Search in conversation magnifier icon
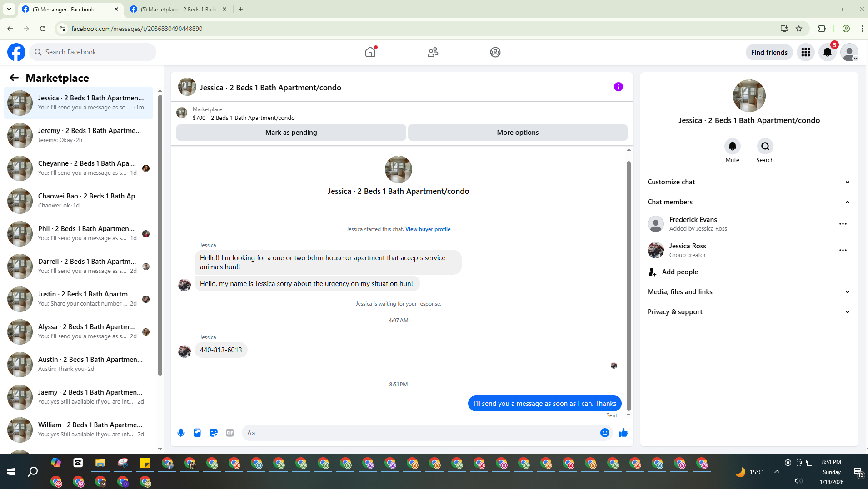Image resolution: width=868 pixels, height=489 pixels. pos(765,146)
